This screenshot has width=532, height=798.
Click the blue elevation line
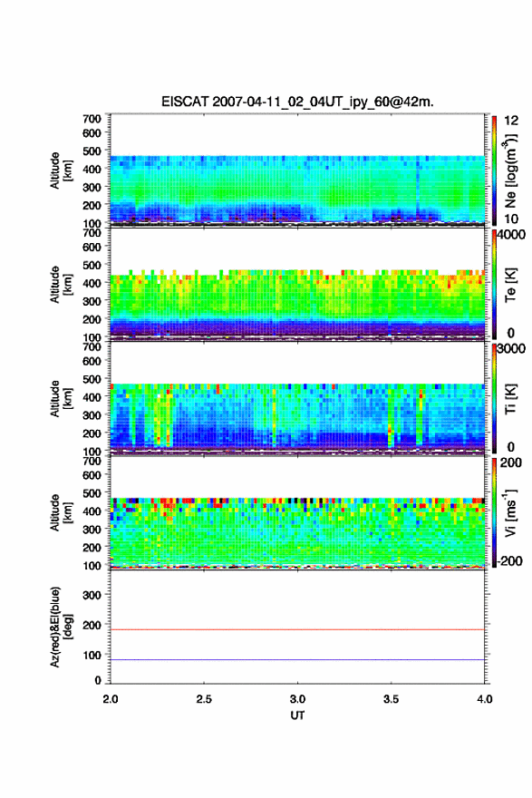click(297, 659)
